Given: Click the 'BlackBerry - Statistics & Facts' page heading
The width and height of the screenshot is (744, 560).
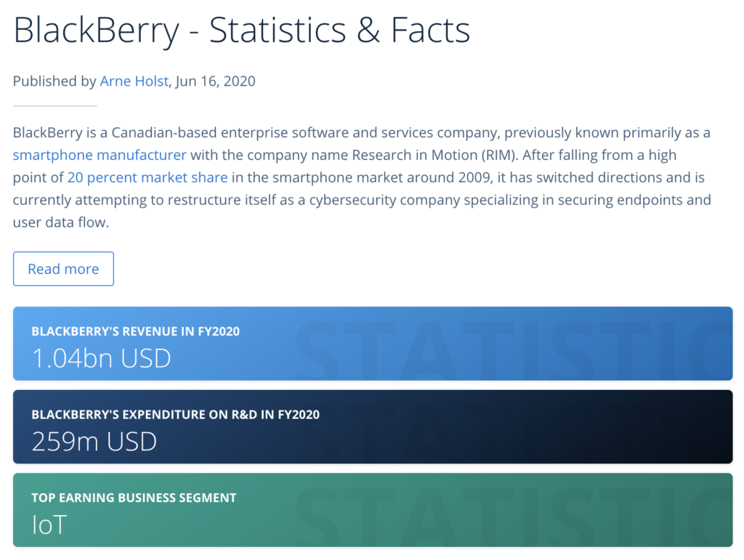Looking at the screenshot, I should (x=241, y=31).
